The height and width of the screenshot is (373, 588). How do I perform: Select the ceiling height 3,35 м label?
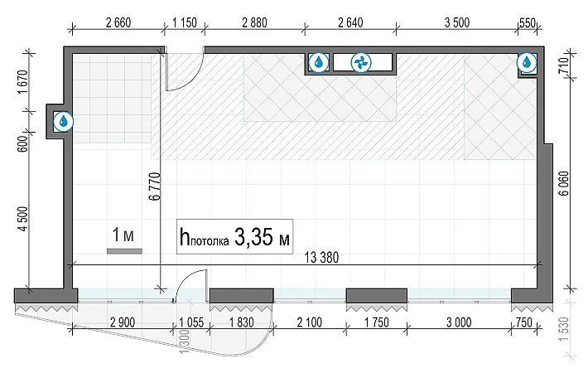click(x=234, y=239)
